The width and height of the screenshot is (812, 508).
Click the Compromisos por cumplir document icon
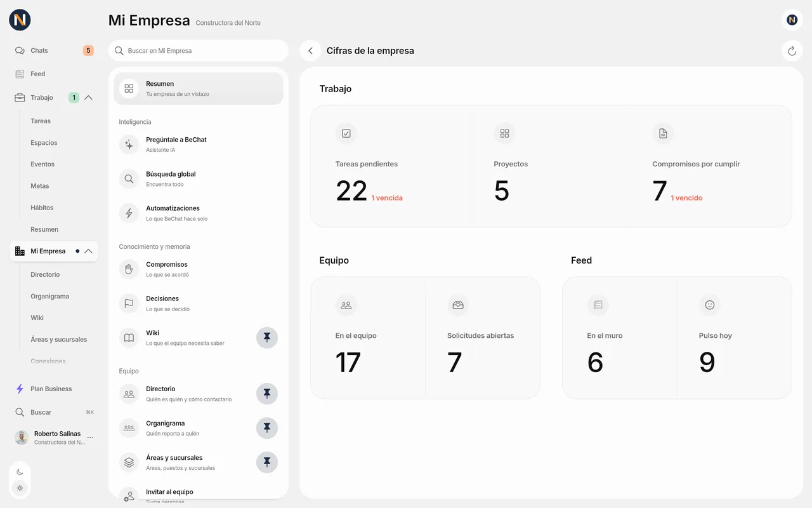(x=663, y=133)
